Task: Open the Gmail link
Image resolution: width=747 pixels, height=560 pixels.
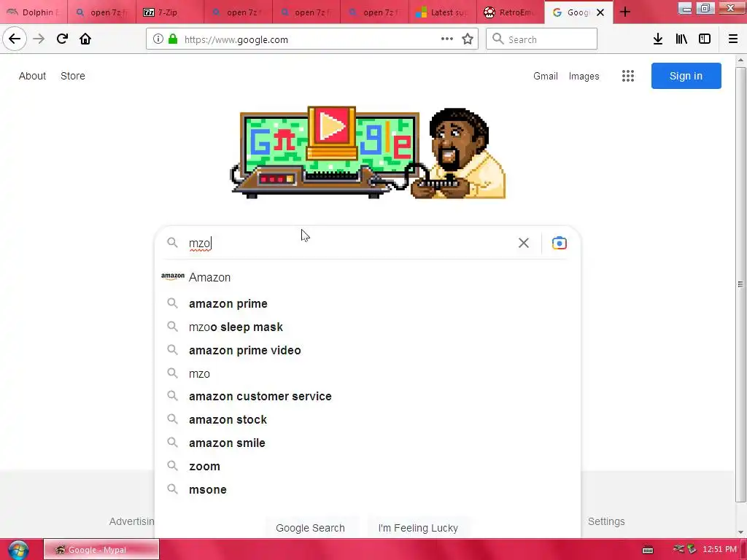Action: click(546, 76)
